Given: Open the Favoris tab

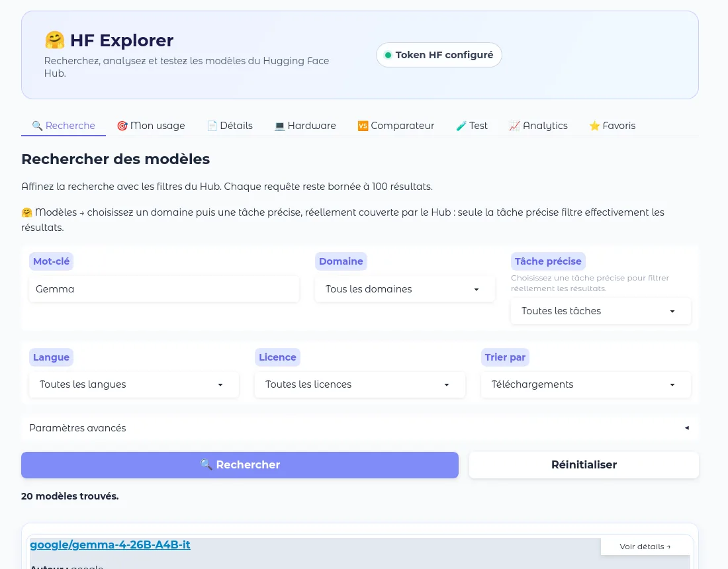Looking at the screenshot, I should tap(612, 126).
